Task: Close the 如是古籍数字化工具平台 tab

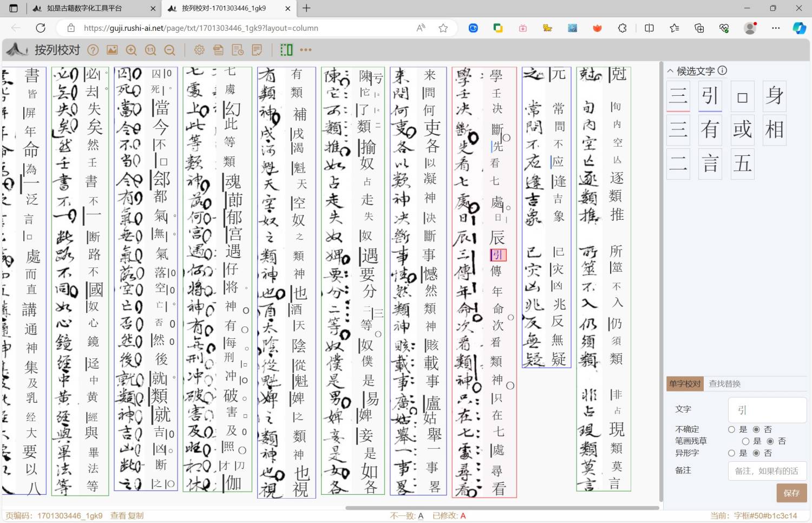Action: point(153,8)
